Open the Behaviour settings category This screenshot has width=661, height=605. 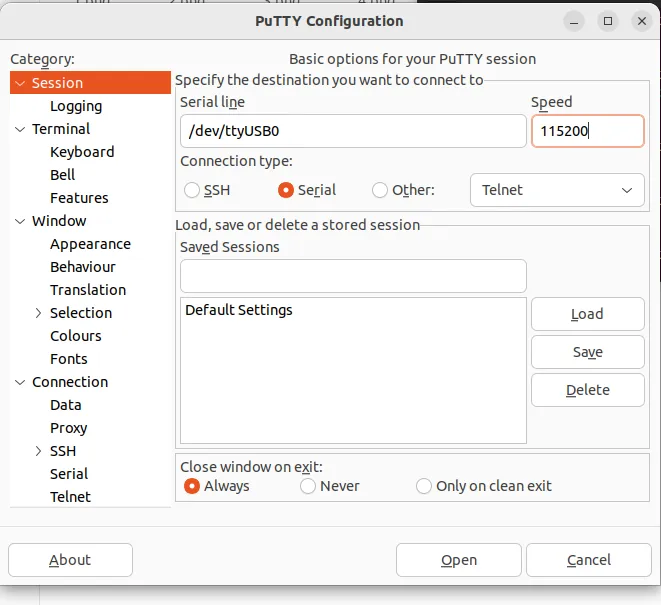tap(83, 267)
